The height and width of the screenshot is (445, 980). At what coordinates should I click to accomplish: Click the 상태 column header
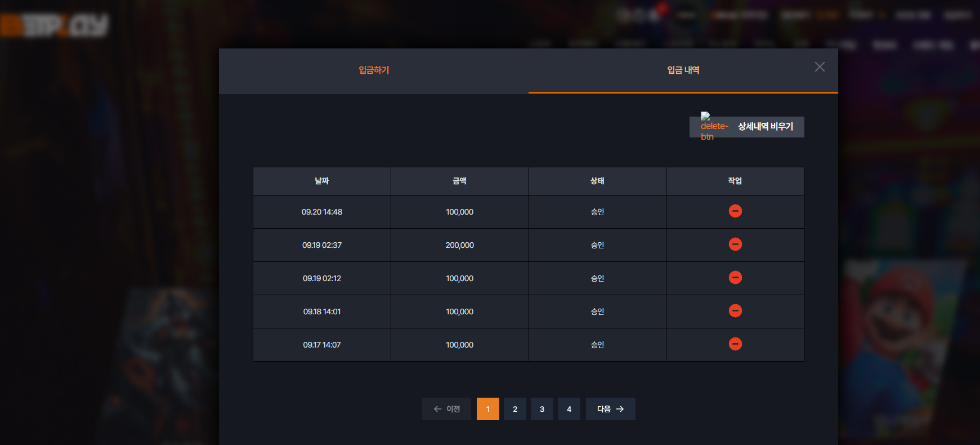[597, 181]
